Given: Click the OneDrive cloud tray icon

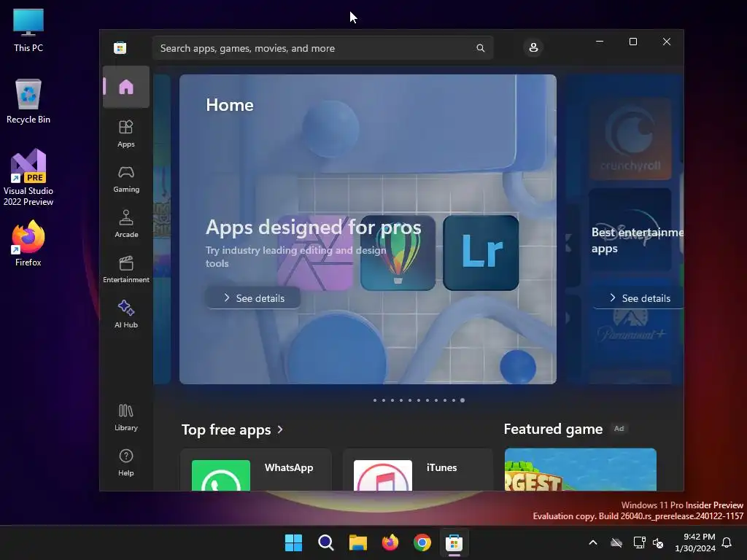Looking at the screenshot, I should coord(616,542).
